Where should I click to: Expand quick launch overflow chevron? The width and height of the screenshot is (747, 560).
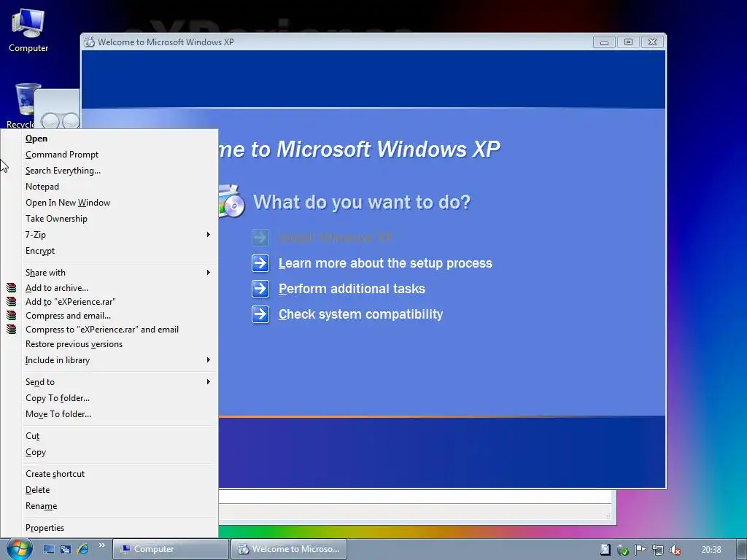tap(102, 545)
